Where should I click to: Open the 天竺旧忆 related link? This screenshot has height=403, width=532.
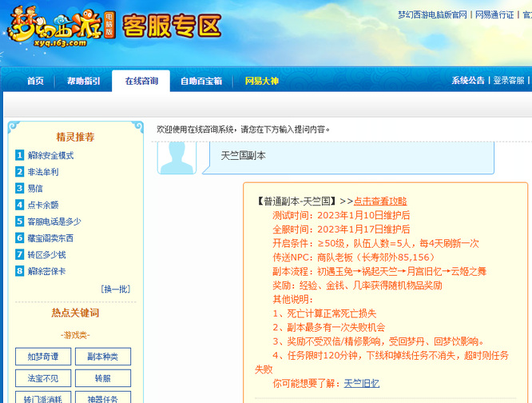pos(361,384)
